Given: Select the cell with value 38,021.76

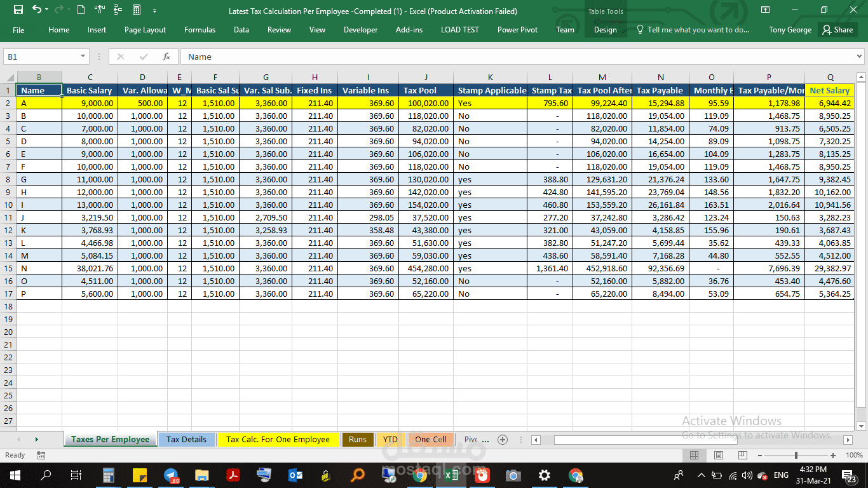Looking at the screenshot, I should pos(90,268).
